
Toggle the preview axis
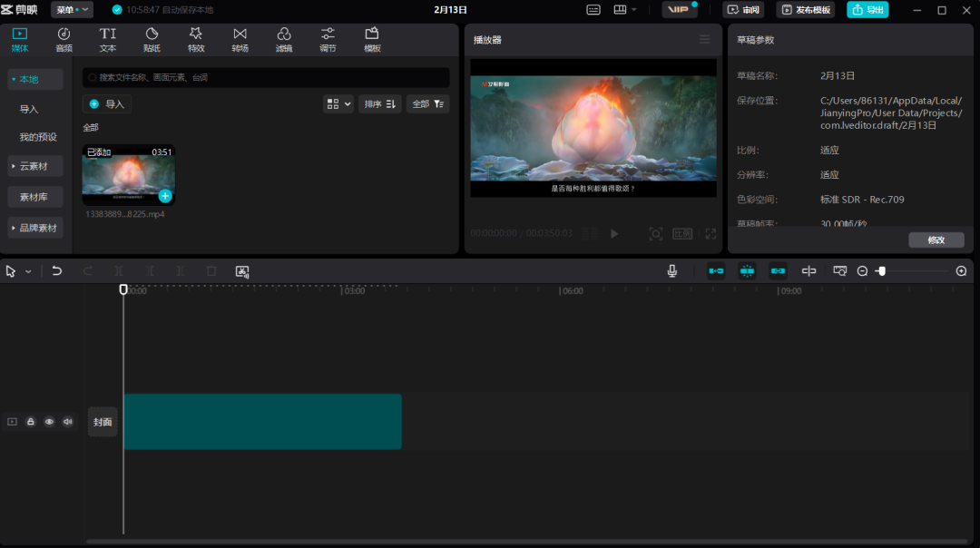tap(808, 271)
